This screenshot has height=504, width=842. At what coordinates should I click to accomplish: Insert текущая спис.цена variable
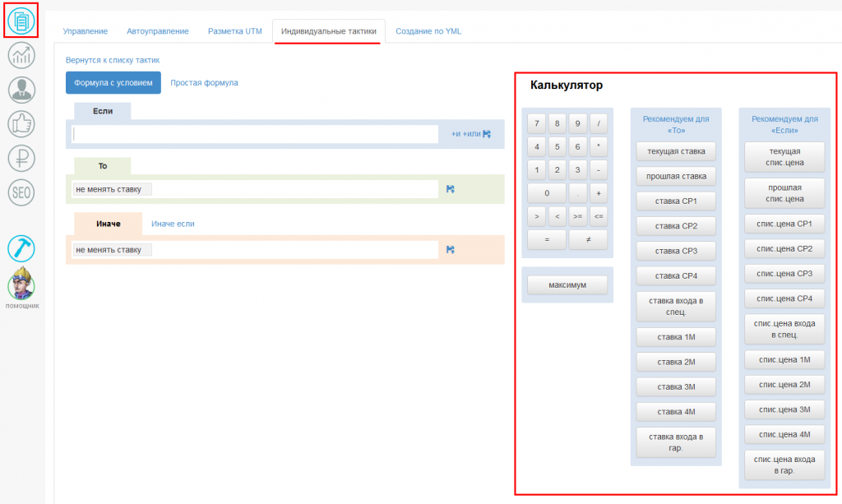[x=784, y=157]
